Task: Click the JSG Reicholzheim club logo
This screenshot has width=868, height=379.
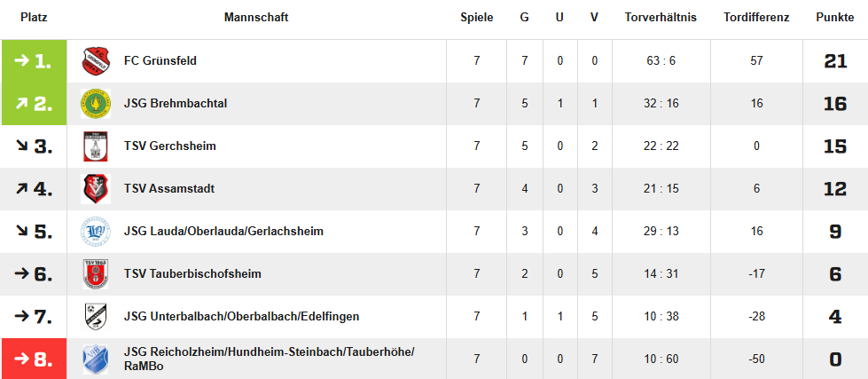Action: 95,359
